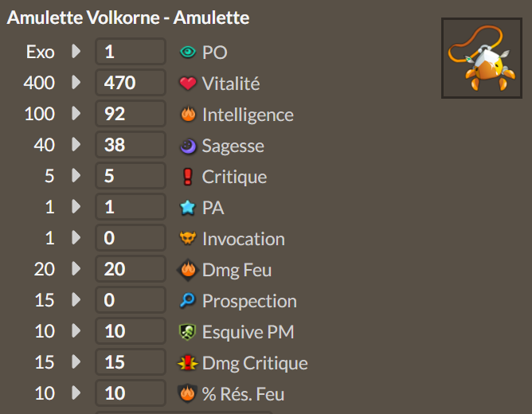
Task: Select the Intelligence value field showing 92
Action: coord(131,114)
